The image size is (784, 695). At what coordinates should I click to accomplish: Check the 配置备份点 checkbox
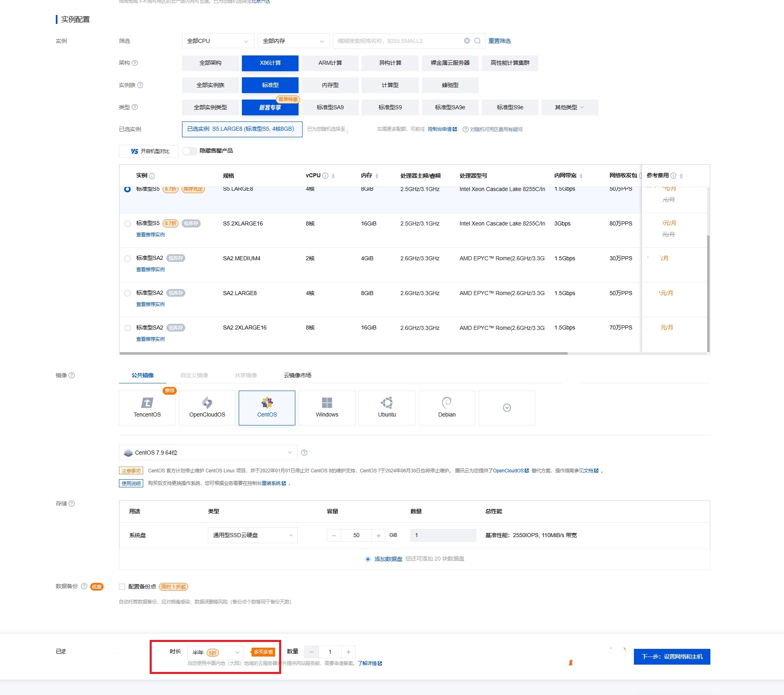122,587
